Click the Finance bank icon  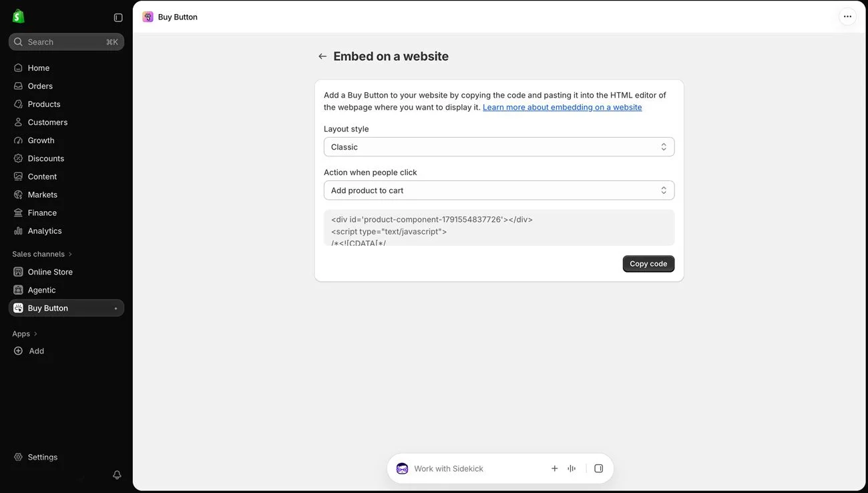point(18,212)
